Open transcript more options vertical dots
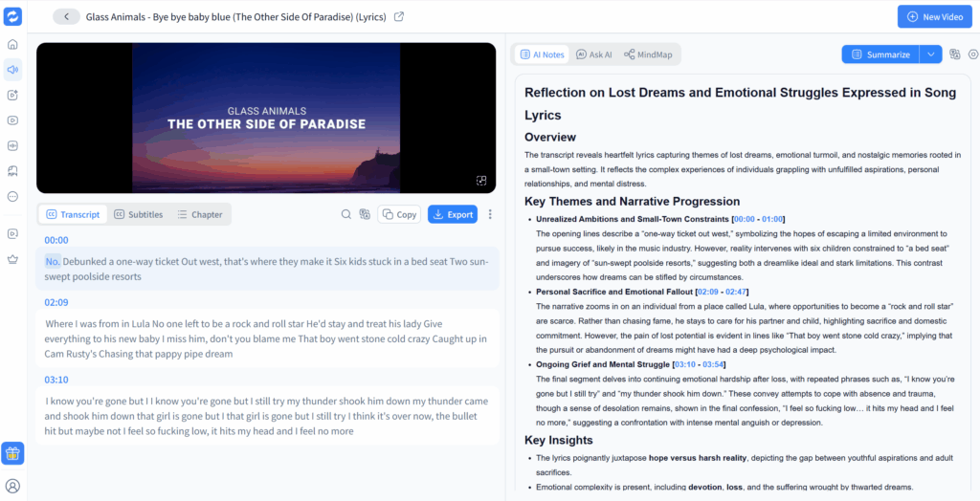Image resolution: width=980 pixels, height=501 pixels. tap(490, 214)
